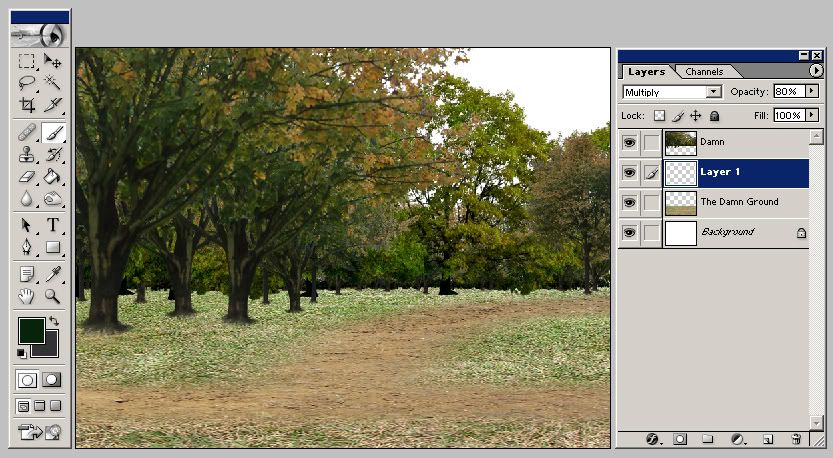
Task: Select the Background layer thumbnail
Action: tap(681, 233)
